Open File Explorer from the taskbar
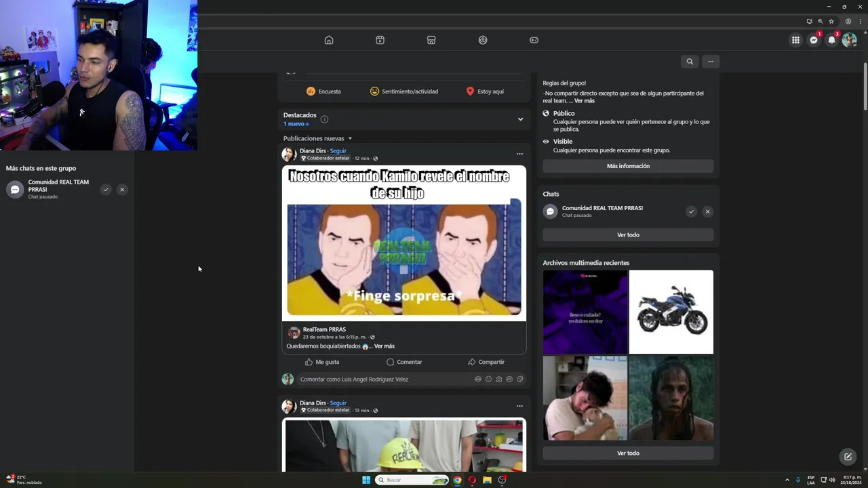The height and width of the screenshot is (488, 868). 487,480
